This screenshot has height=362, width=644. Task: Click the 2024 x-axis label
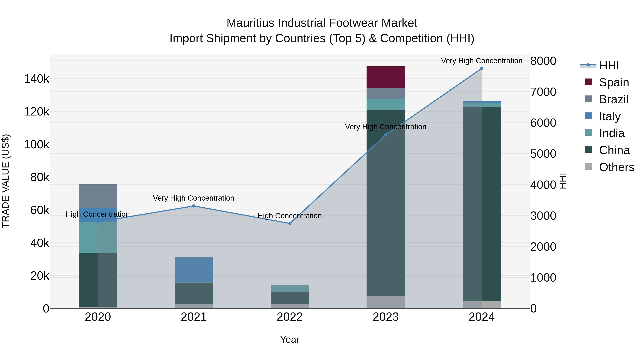click(482, 317)
